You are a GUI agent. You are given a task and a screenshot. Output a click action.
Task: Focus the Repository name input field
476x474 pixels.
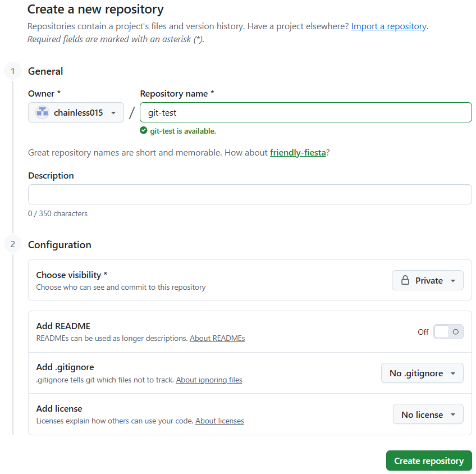(x=306, y=113)
